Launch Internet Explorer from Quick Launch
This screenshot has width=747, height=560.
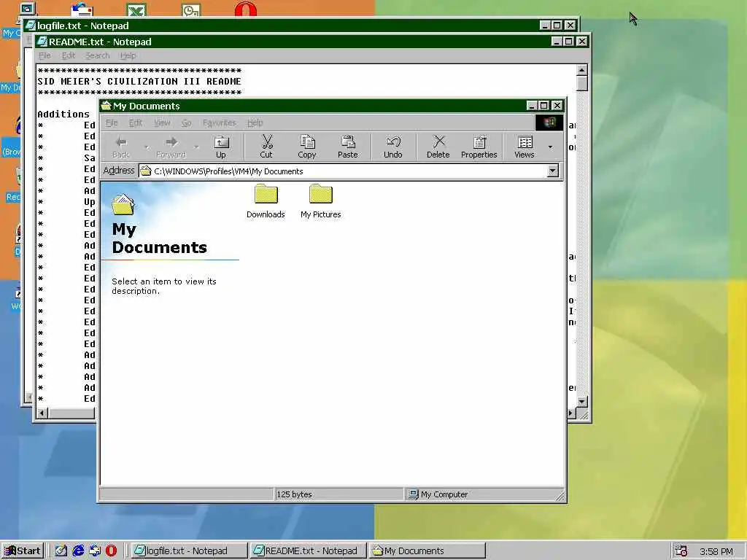[x=78, y=551]
